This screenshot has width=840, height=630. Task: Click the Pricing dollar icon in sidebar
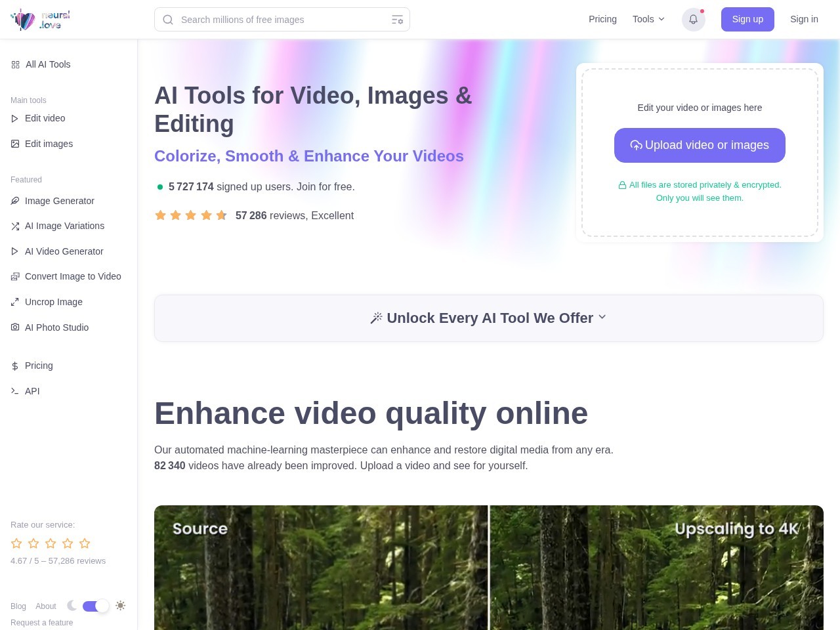[x=15, y=366]
